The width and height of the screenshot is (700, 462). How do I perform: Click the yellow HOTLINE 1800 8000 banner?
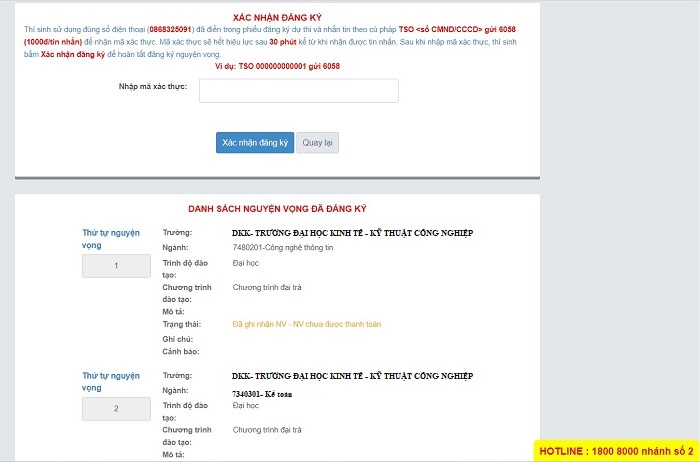616,451
